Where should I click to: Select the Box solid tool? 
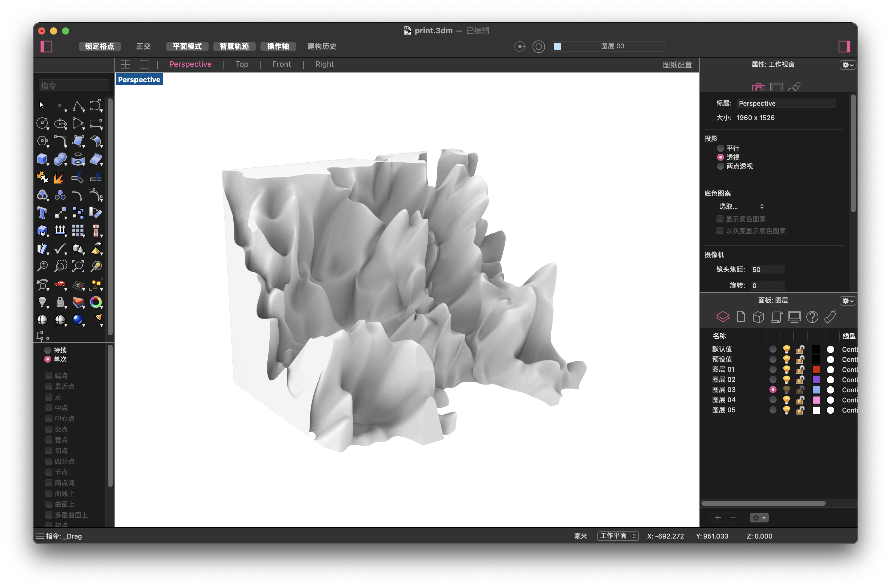42,159
